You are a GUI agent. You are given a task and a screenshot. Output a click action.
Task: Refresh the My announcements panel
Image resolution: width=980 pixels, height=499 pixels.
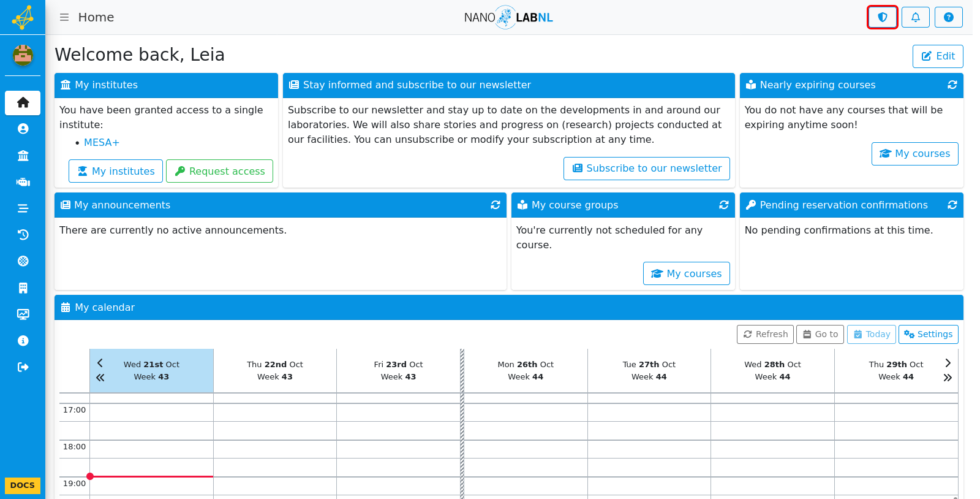tap(496, 205)
